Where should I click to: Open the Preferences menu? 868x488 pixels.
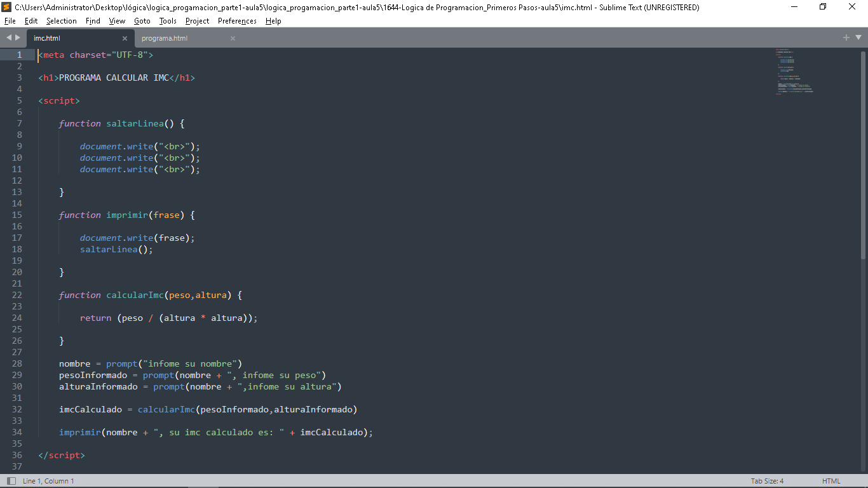237,21
